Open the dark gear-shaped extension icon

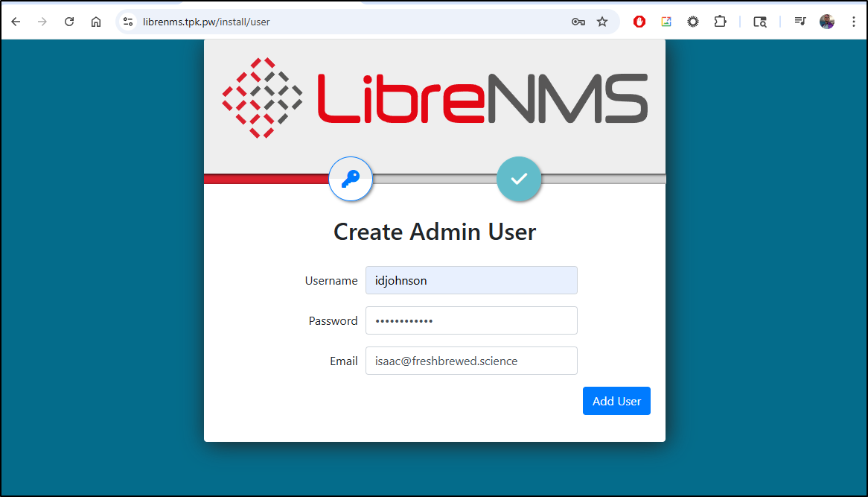pos(693,22)
